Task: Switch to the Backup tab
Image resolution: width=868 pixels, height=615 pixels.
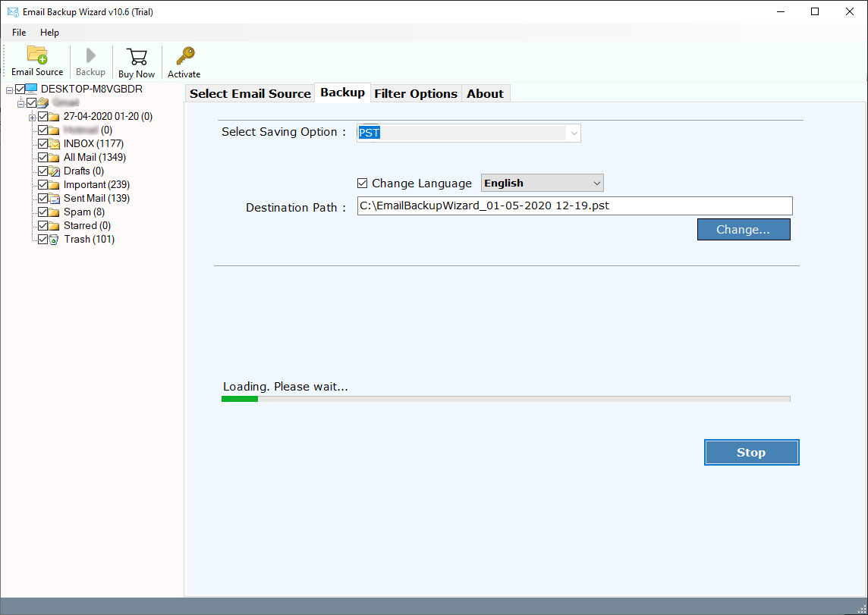Action: (343, 93)
